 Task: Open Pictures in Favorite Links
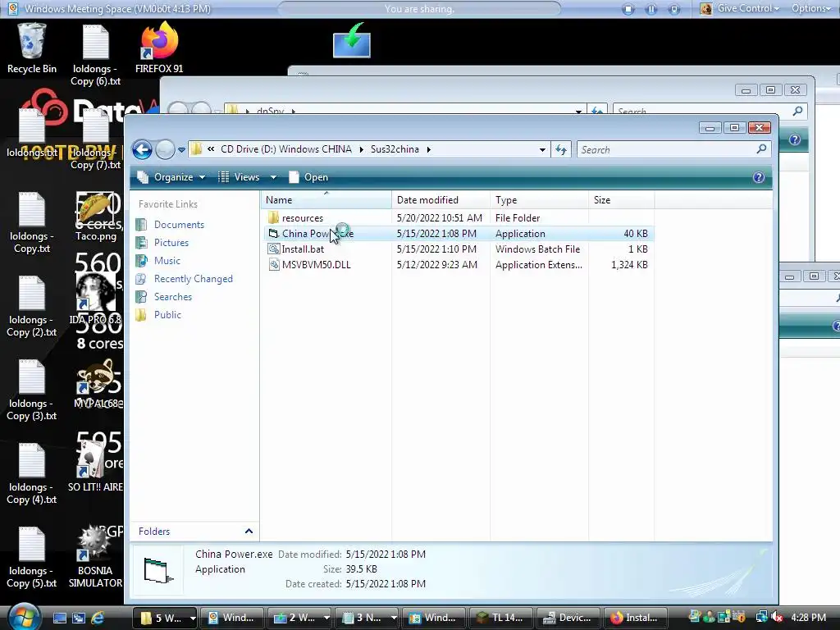pos(171,243)
